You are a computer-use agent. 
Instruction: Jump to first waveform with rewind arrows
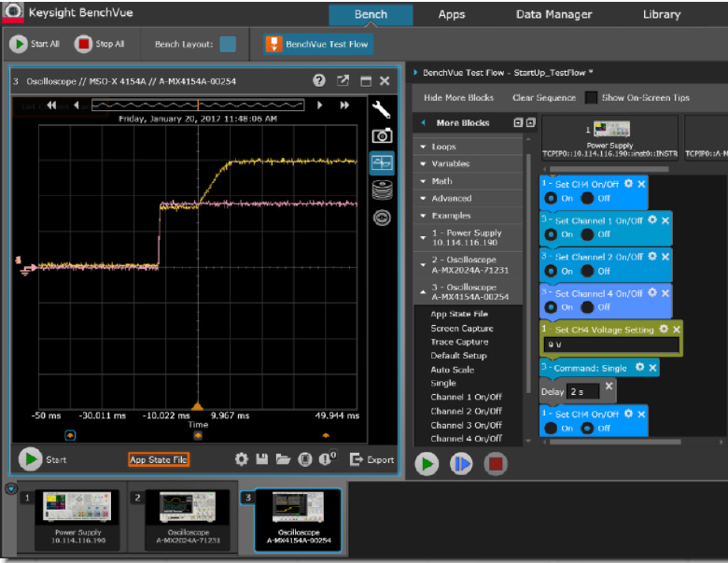(x=51, y=106)
